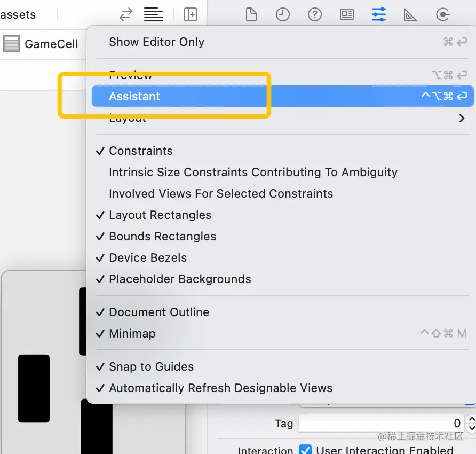Open the History inspector clock icon

283,14
